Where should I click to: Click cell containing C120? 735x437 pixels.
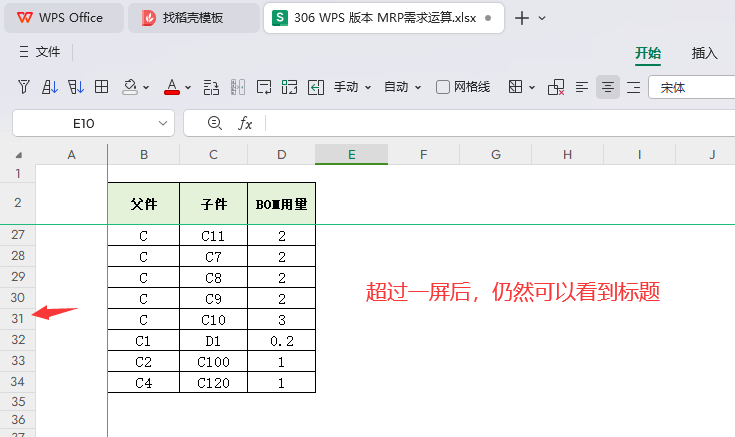click(213, 383)
